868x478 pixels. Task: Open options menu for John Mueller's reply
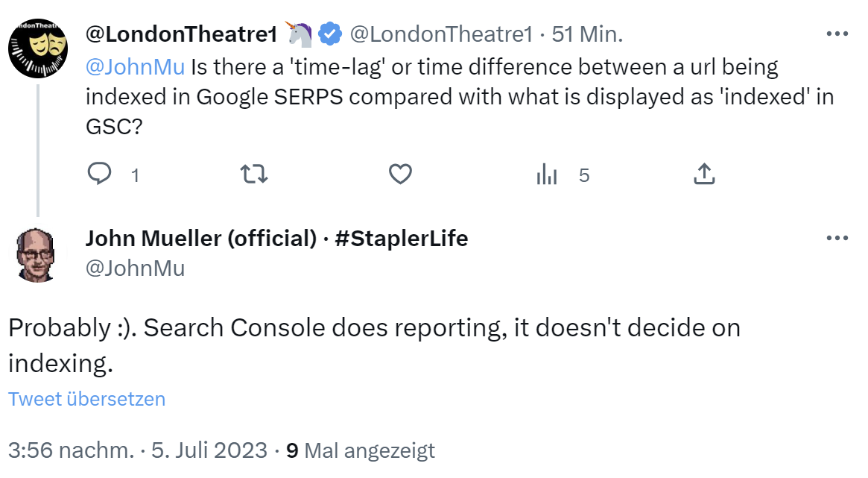pyautogui.click(x=837, y=237)
